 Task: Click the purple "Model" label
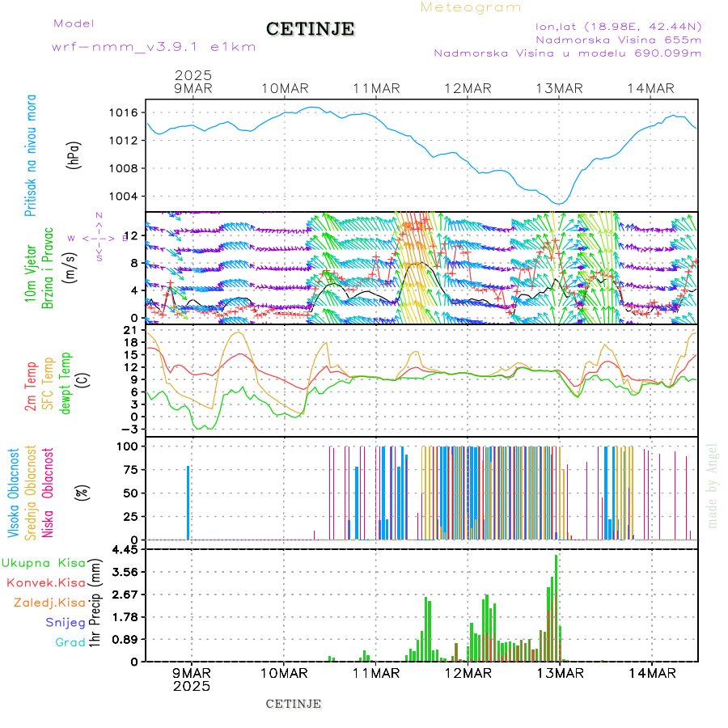pos(74,23)
